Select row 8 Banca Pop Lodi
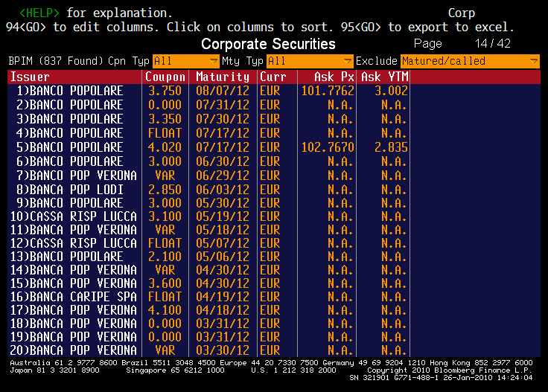This screenshot has height=392, width=548. (74, 189)
